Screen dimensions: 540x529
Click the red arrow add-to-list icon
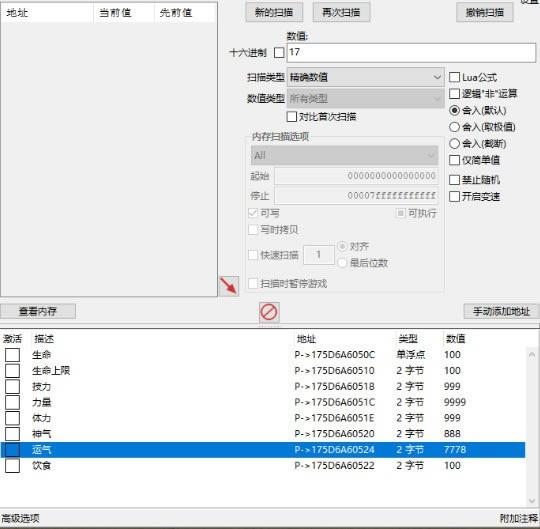tap(229, 286)
